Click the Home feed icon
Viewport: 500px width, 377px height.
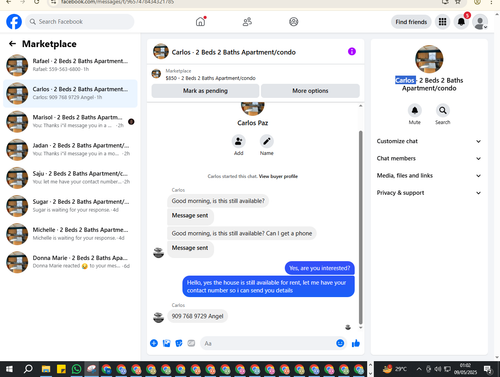[x=200, y=22]
